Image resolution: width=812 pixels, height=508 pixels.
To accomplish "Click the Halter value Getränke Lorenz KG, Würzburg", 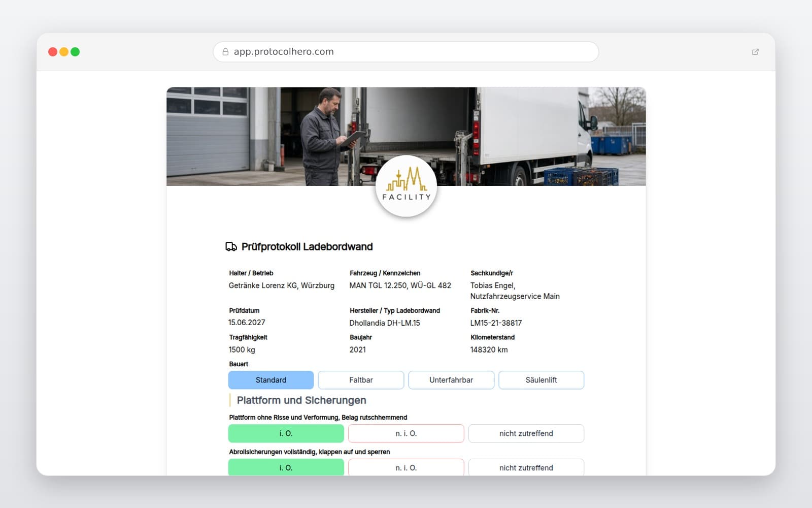I will pyautogui.click(x=282, y=285).
